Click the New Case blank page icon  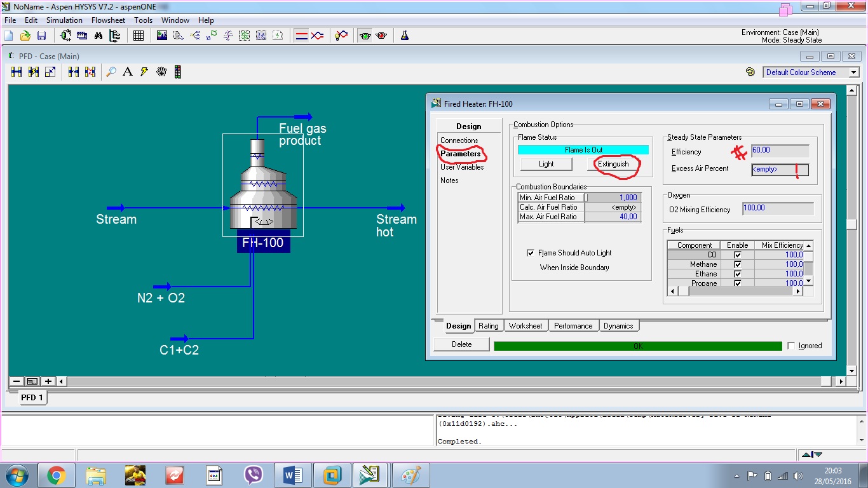click(10, 36)
